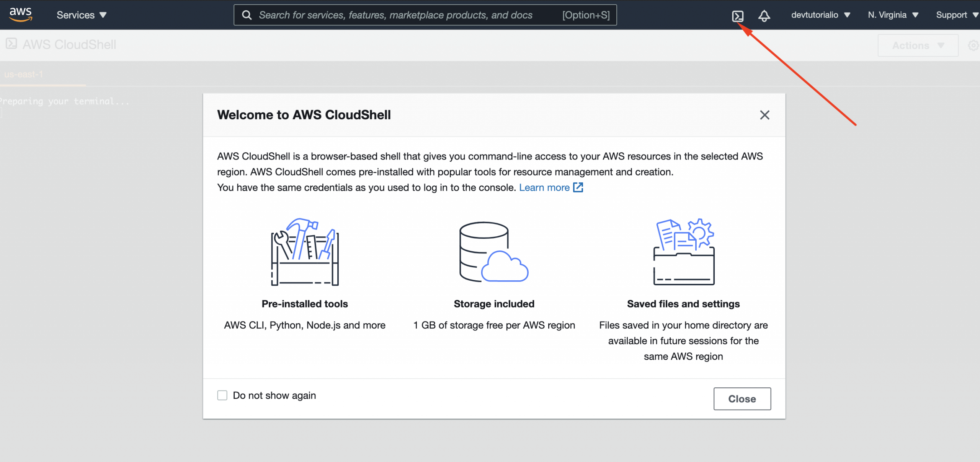Click 'AWS CLI, Python, Node.js and more' text
The height and width of the screenshot is (462, 980).
pyautogui.click(x=305, y=325)
